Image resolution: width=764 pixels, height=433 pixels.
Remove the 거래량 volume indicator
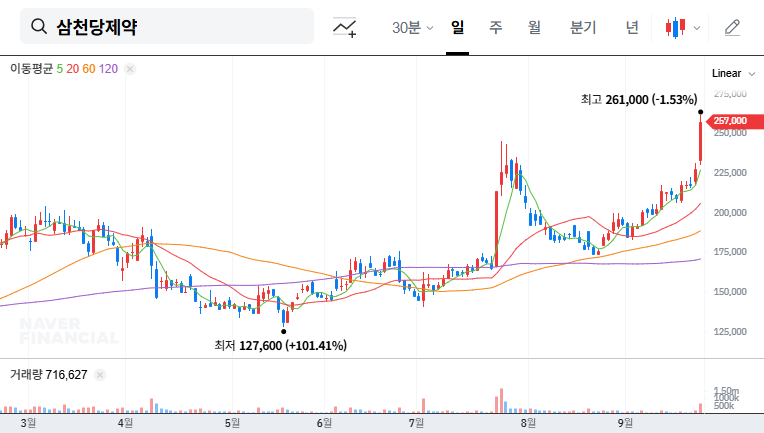[x=100, y=375]
